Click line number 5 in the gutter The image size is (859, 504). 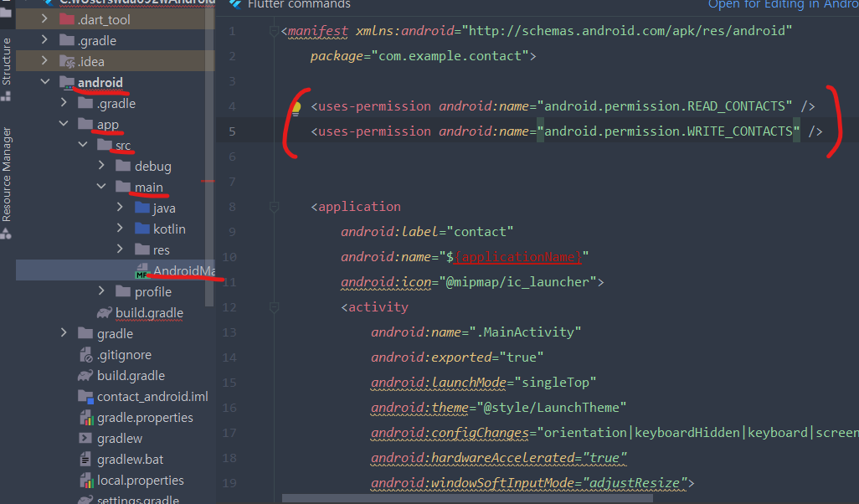[x=232, y=131]
